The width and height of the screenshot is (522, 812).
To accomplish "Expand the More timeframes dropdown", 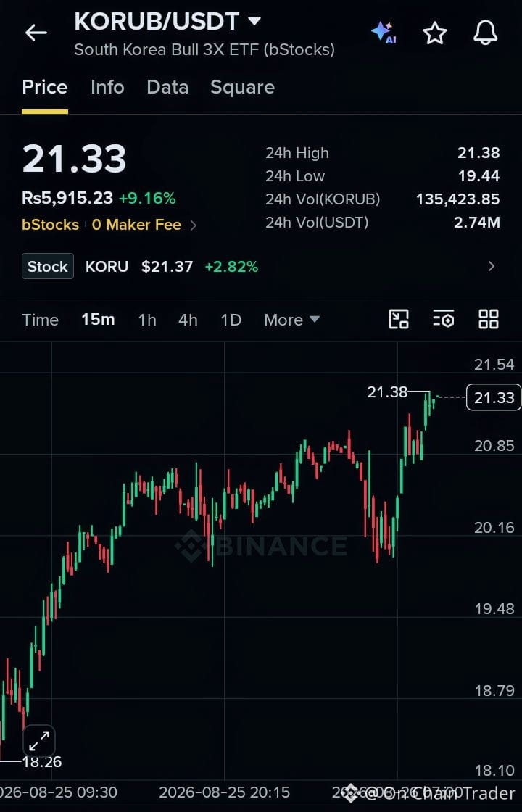I will pos(291,320).
